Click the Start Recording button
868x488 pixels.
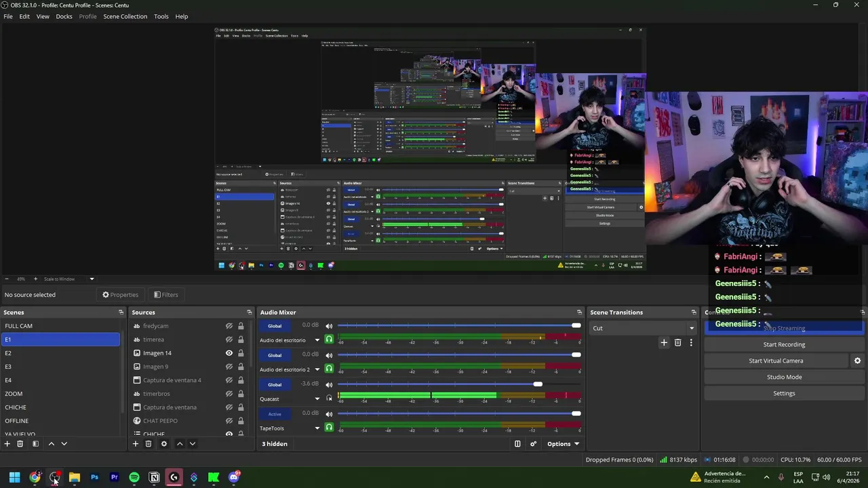coord(784,344)
